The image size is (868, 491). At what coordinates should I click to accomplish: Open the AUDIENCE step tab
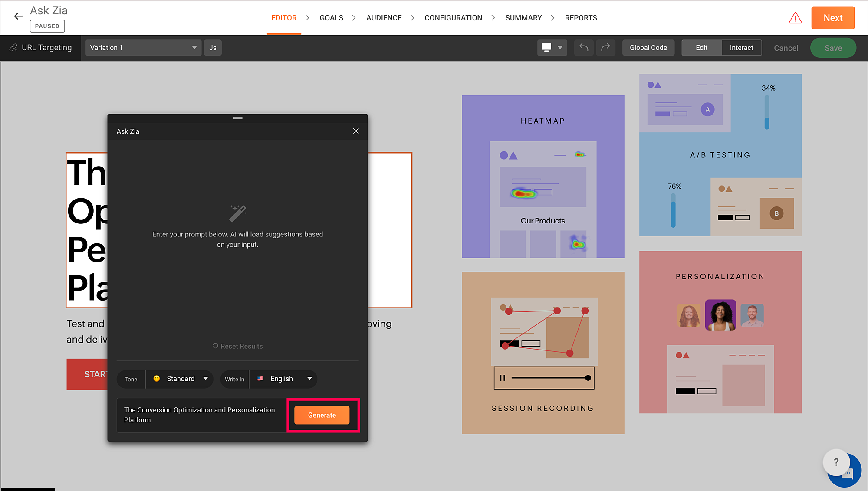[384, 18]
